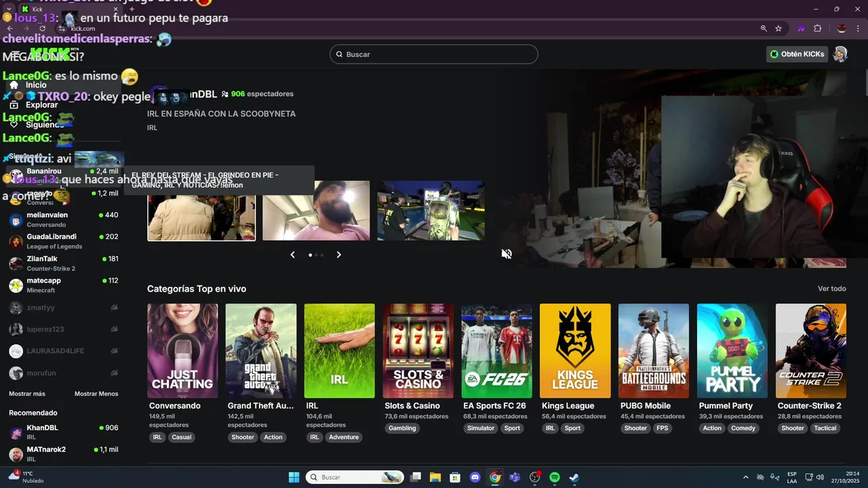
Task: Open the PUBG Mobile category
Action: 654,350
